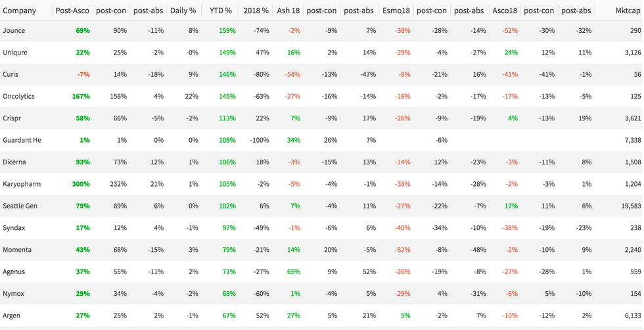Open the Momenta company entry
Viewport: 644px width, 330px height.
pos(17,250)
